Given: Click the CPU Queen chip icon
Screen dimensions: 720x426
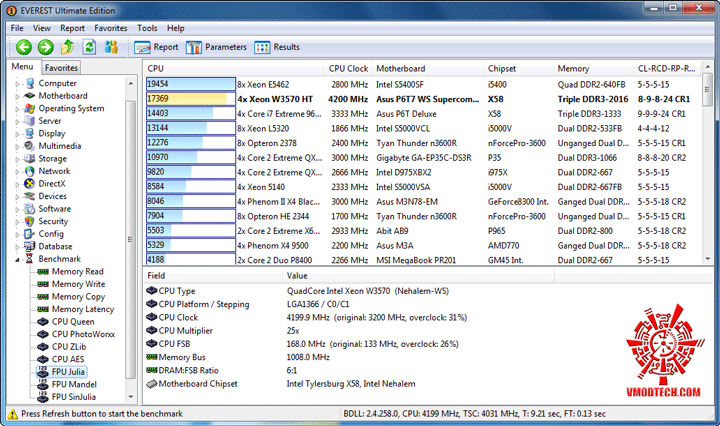Looking at the screenshot, I should point(43,322).
